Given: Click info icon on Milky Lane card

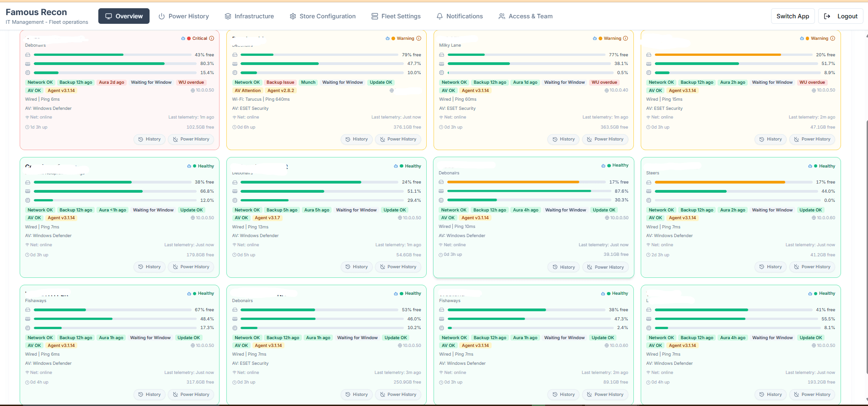Looking at the screenshot, I should tap(626, 38).
